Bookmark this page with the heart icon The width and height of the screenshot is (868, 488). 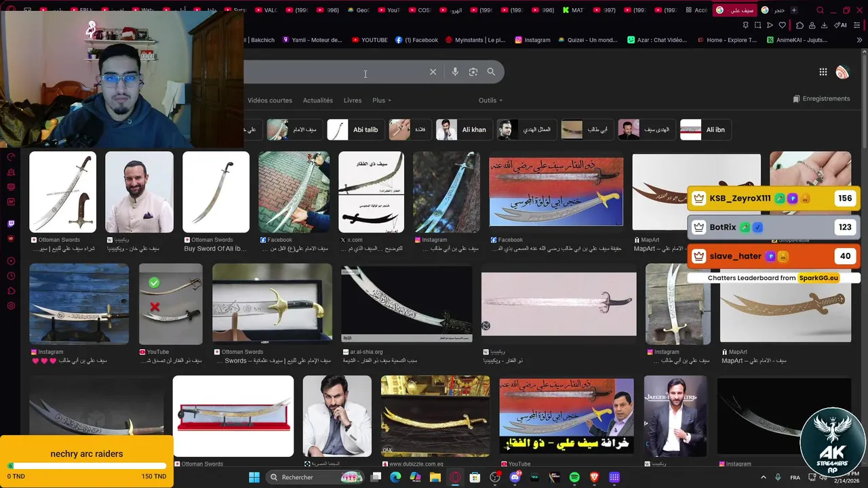click(x=782, y=25)
